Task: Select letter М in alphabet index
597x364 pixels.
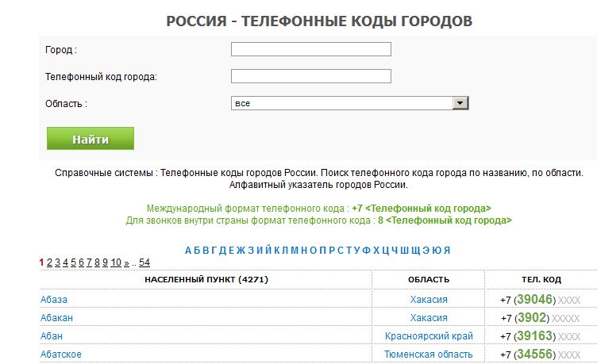Action: pyautogui.click(x=295, y=251)
